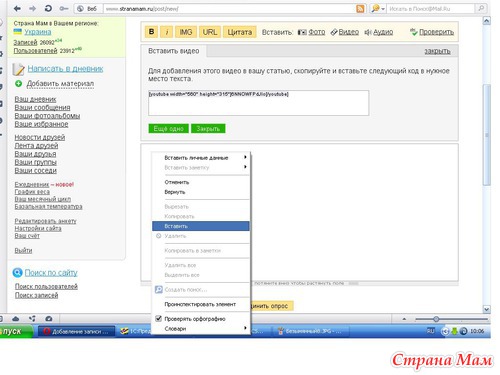Choose Проинспектировать элемент from context menu
This screenshot has height=375, width=500.
tap(201, 304)
